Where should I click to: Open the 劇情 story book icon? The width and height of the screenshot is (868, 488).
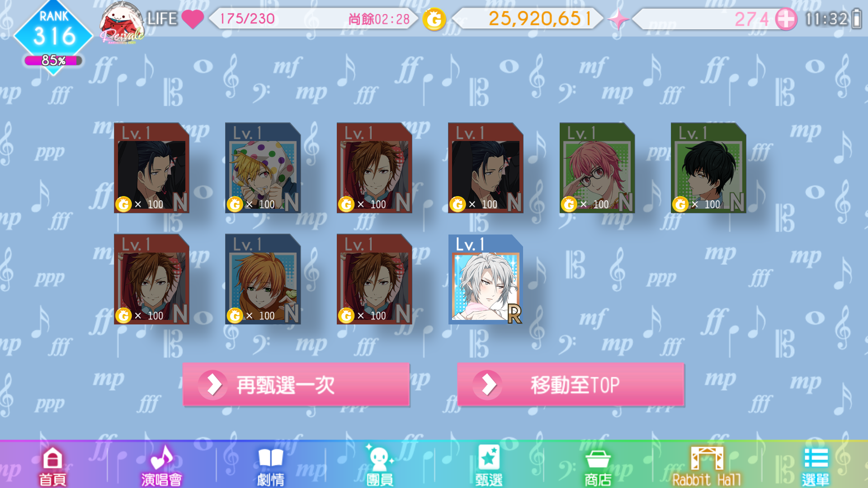tap(270, 466)
